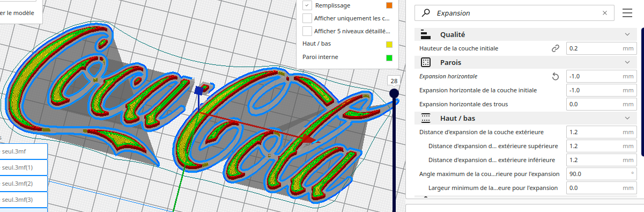Click the Qualité category icon
The width and height of the screenshot is (644, 212).
(426, 34)
